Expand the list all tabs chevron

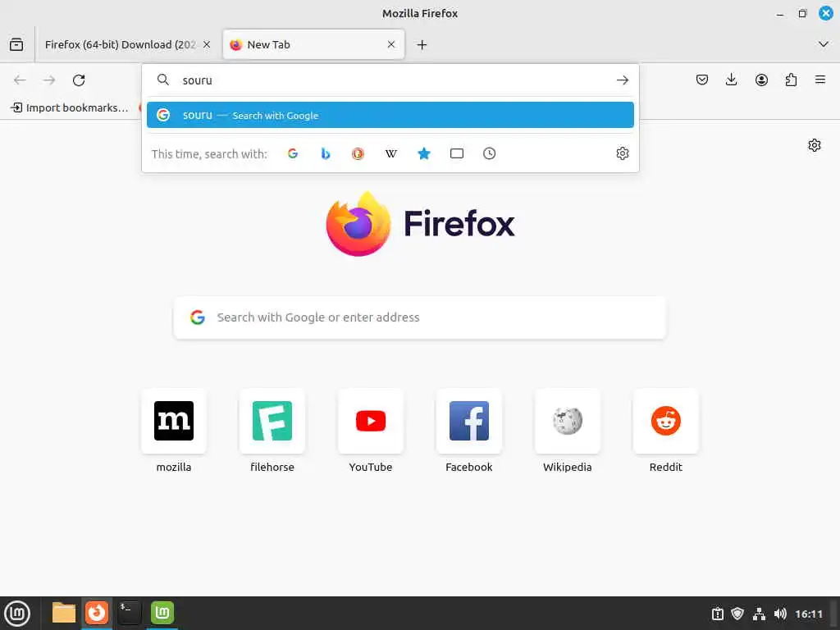[x=824, y=44]
